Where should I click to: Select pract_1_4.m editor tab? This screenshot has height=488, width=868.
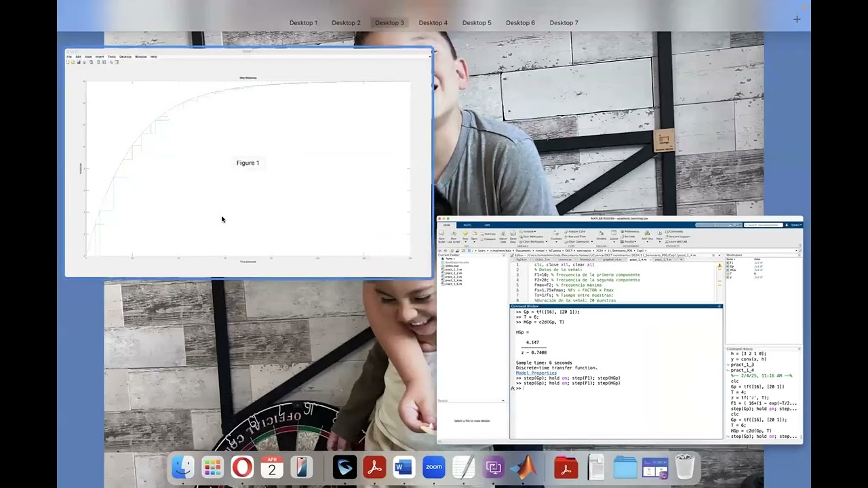point(638,260)
